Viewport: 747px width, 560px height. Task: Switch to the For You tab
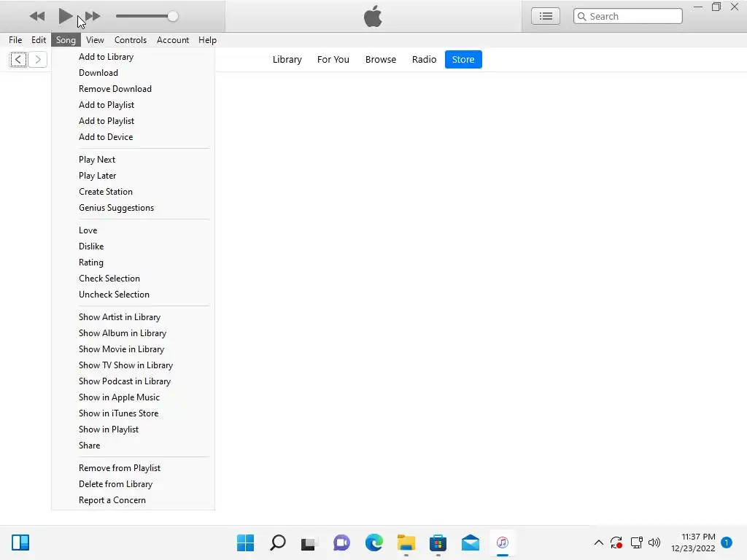point(333,60)
